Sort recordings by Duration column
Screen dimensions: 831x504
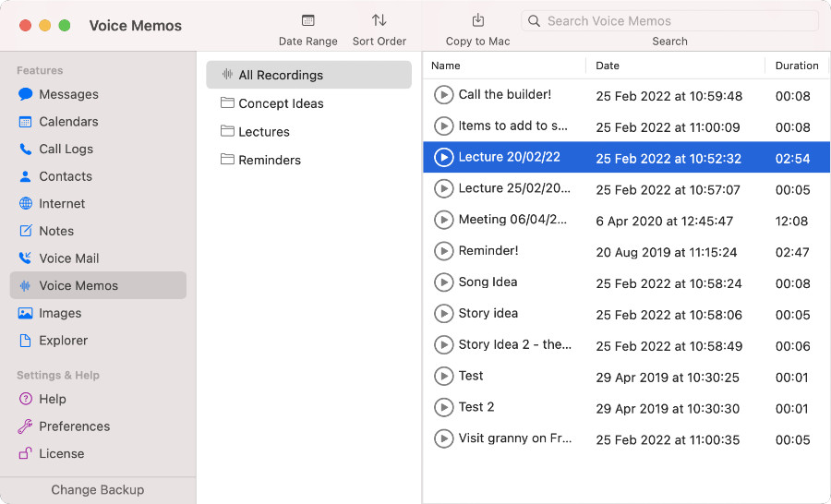(x=797, y=66)
